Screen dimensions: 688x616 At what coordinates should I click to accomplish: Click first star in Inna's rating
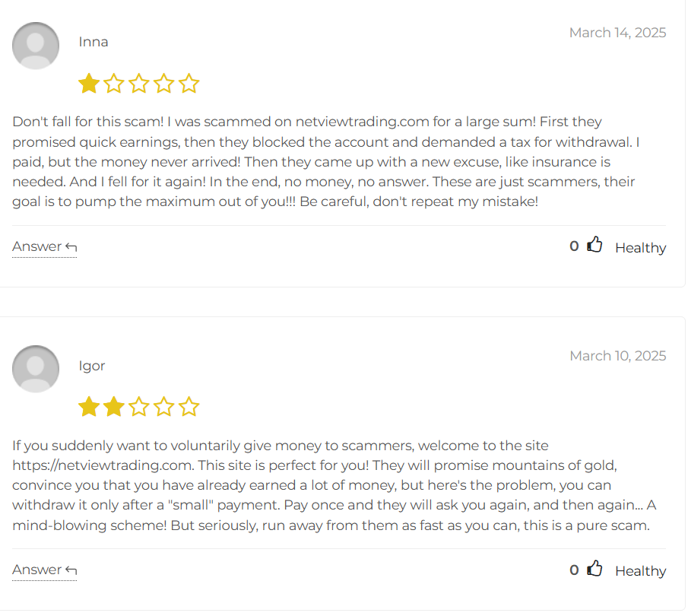click(89, 84)
